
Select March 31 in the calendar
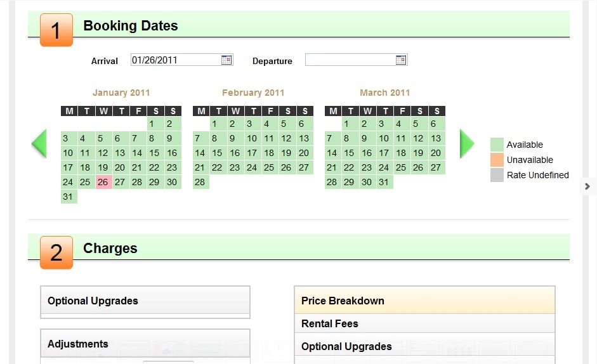pos(384,182)
